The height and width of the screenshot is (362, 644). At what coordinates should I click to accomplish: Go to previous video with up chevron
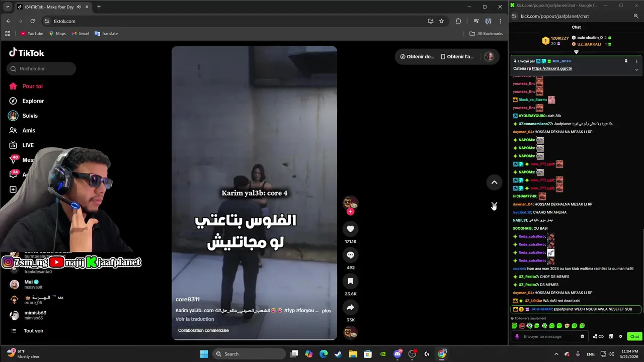[494, 183]
